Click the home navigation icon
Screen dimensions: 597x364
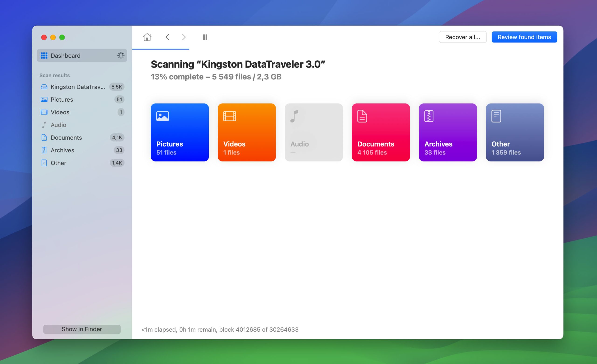click(x=147, y=37)
